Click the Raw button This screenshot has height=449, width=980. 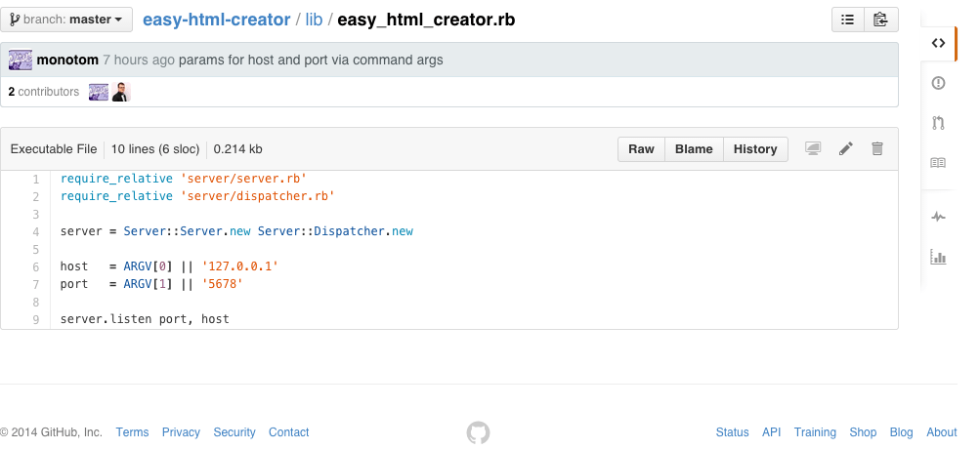tap(641, 149)
